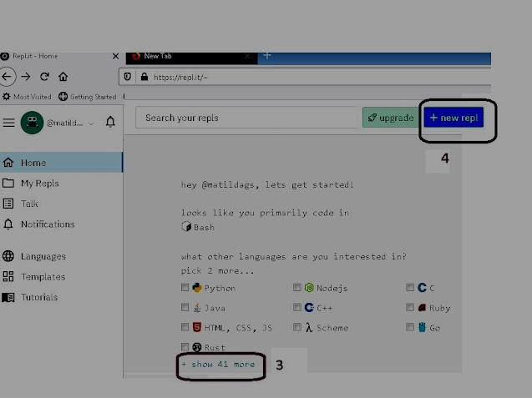Click the Nodejs logo icon
Image resolution: width=532 pixels, height=398 pixels.
click(309, 288)
